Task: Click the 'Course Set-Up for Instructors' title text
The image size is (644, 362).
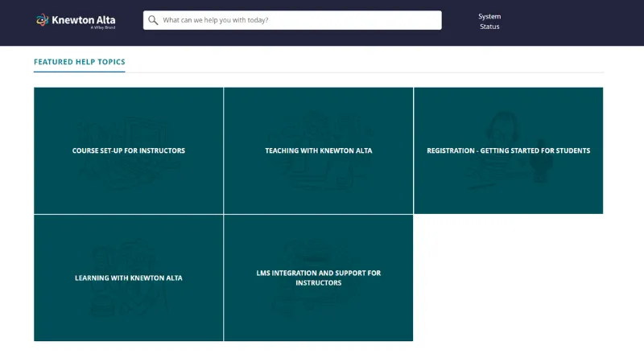Action: (129, 150)
